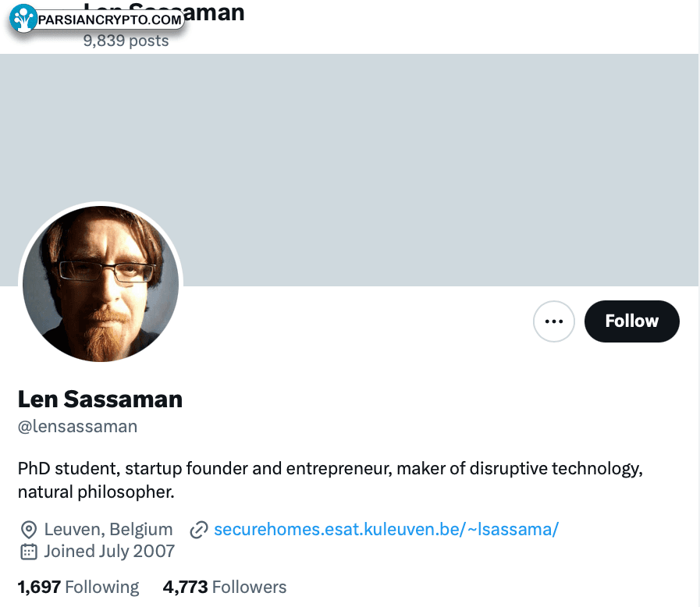
Task: Follow Len Sassaman
Action: (x=631, y=321)
